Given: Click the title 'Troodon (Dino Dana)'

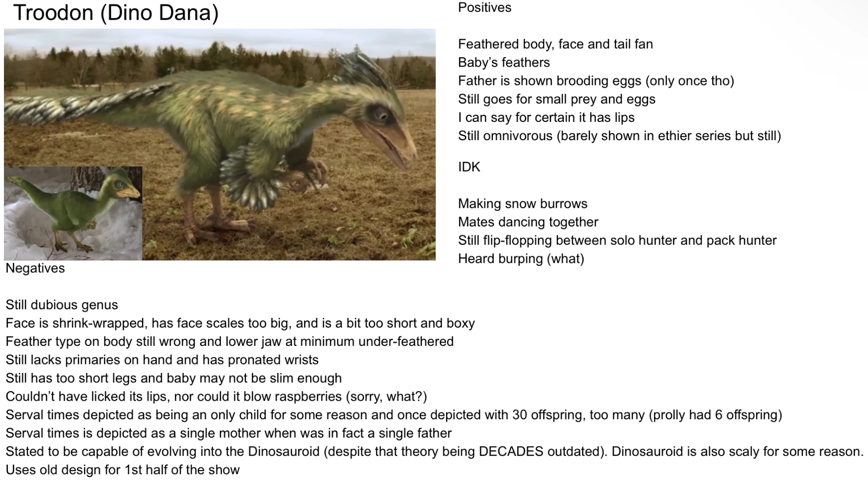Looking at the screenshot, I should tap(116, 13).
